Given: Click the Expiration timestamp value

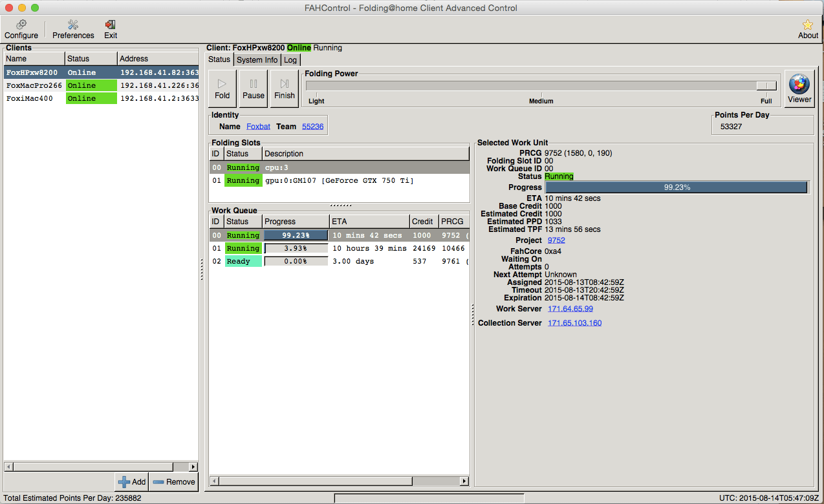Looking at the screenshot, I should click(x=584, y=298).
